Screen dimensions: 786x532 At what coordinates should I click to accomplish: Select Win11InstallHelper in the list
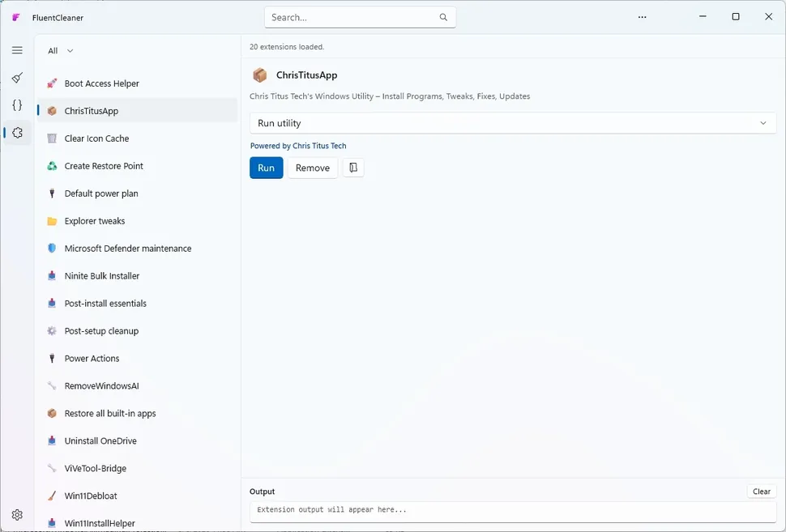pyautogui.click(x=138, y=523)
